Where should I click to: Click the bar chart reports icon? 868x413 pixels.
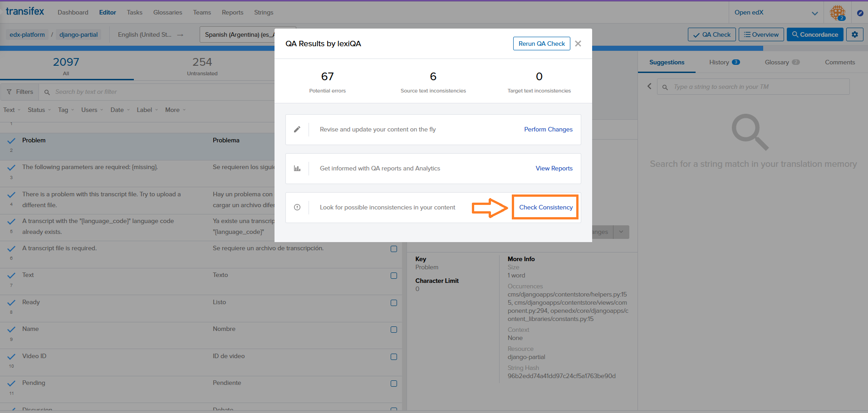(297, 169)
